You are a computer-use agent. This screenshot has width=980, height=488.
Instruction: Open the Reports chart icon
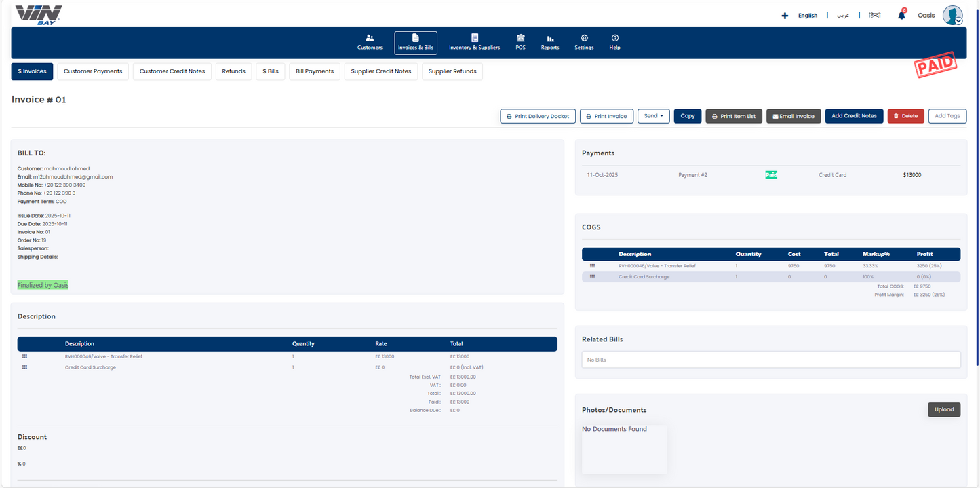(550, 39)
